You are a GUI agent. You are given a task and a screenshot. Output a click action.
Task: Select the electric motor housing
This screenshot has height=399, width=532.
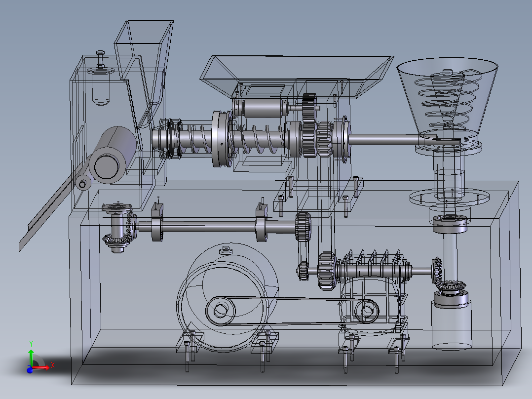tap(228, 297)
